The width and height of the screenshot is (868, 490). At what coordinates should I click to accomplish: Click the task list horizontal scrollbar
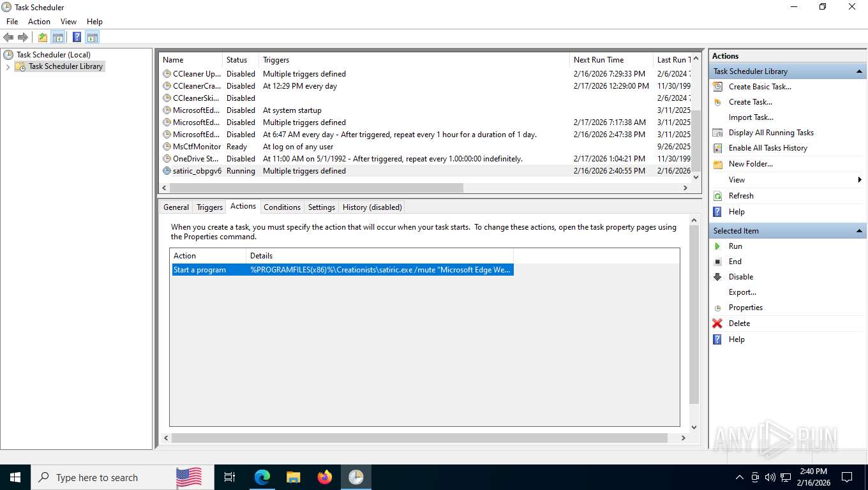pos(317,188)
